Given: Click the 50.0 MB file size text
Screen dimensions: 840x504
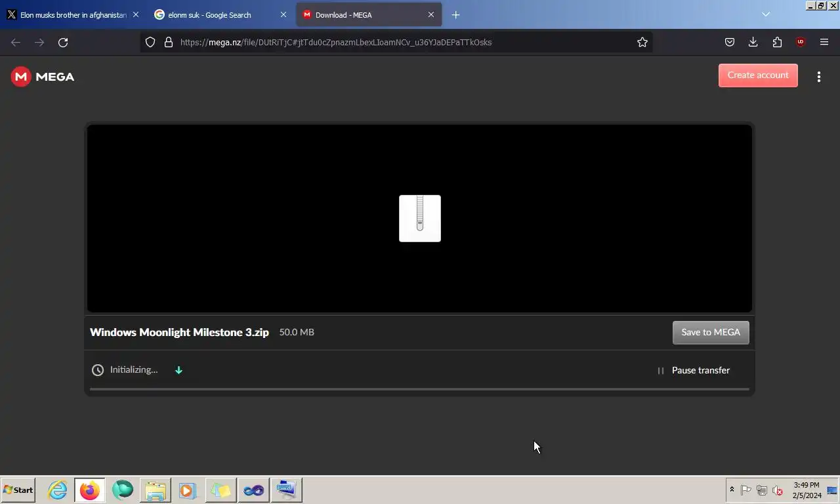Looking at the screenshot, I should (297, 332).
